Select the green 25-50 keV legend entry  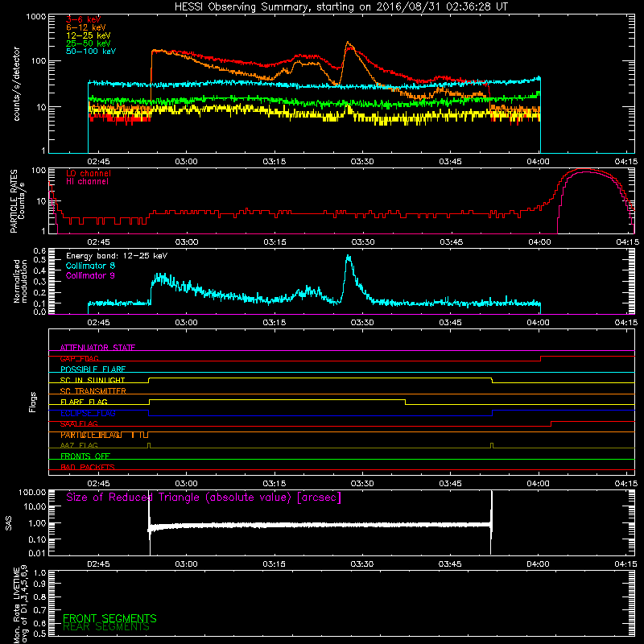(89, 43)
